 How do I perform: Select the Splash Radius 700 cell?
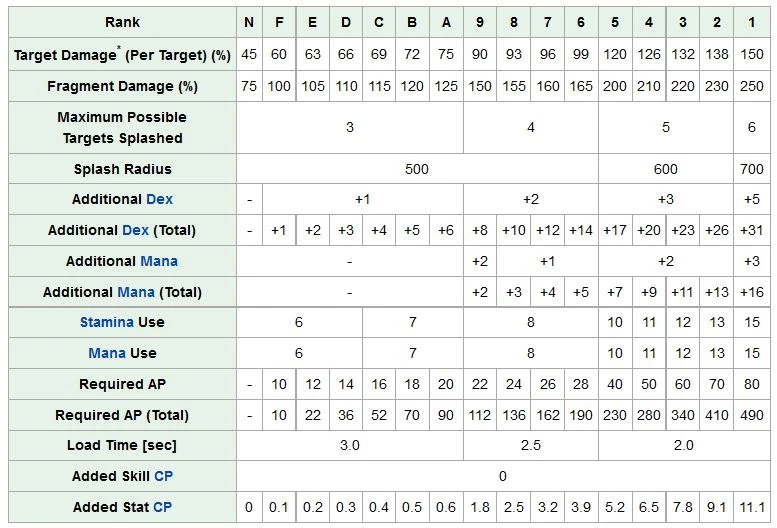pyautogui.click(x=752, y=169)
